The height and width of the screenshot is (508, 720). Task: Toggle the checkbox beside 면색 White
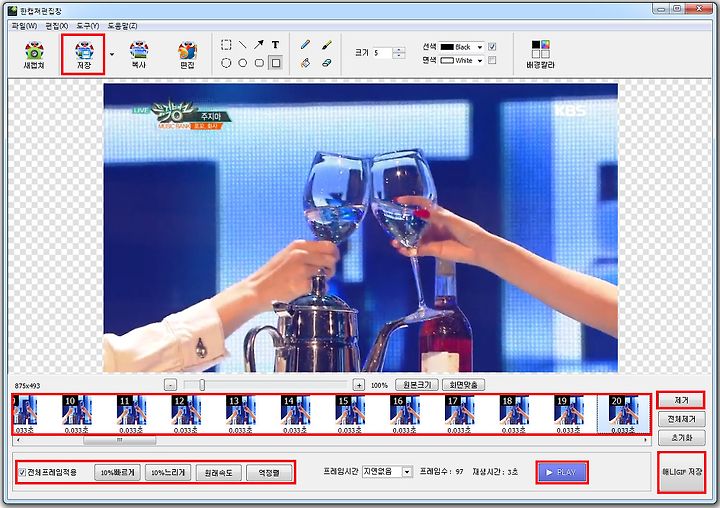tap(492, 60)
